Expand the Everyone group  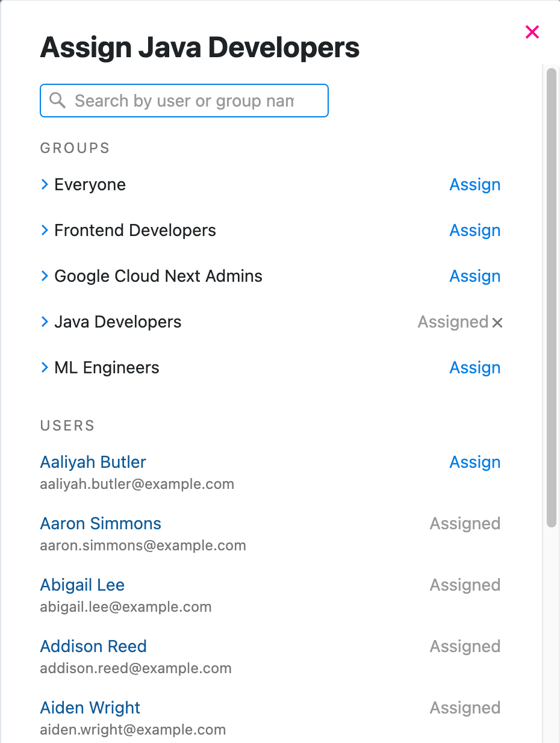(45, 184)
